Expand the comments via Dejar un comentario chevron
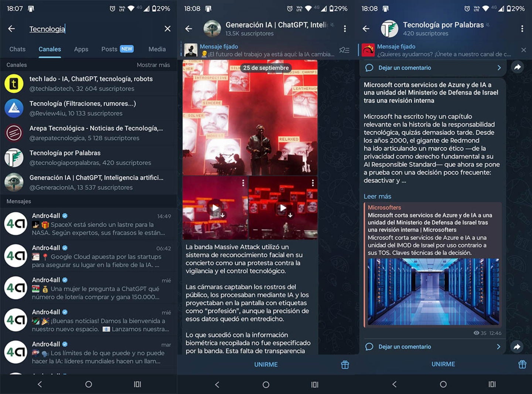Image resolution: width=532 pixels, height=394 pixels. (499, 68)
